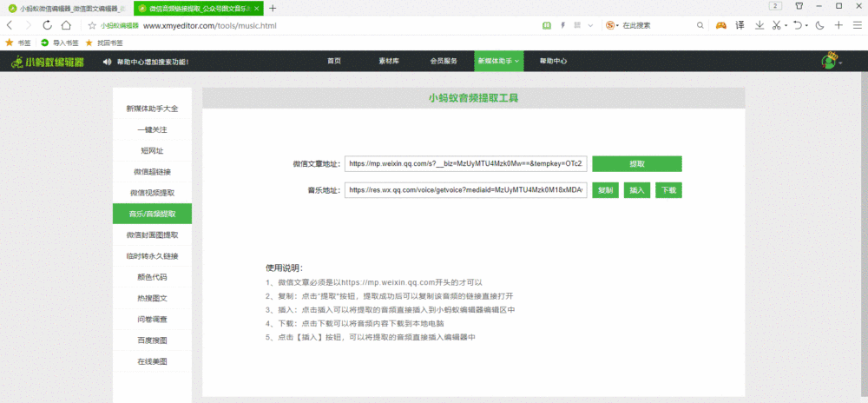Reload the page with the refresh icon
This screenshot has height=403, width=868.
point(47,25)
